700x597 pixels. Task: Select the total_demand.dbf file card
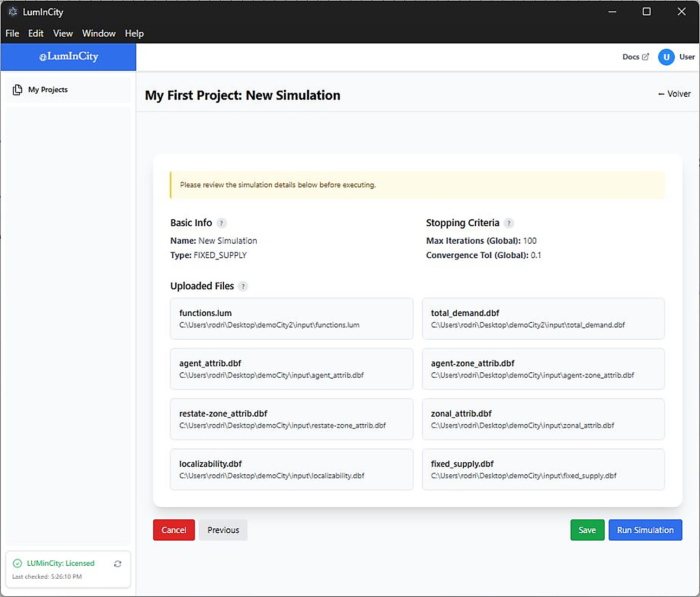(x=543, y=319)
